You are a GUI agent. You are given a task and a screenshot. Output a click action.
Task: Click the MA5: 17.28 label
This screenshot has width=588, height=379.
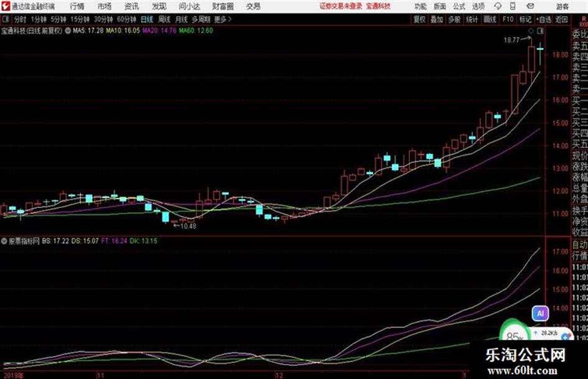[88, 30]
